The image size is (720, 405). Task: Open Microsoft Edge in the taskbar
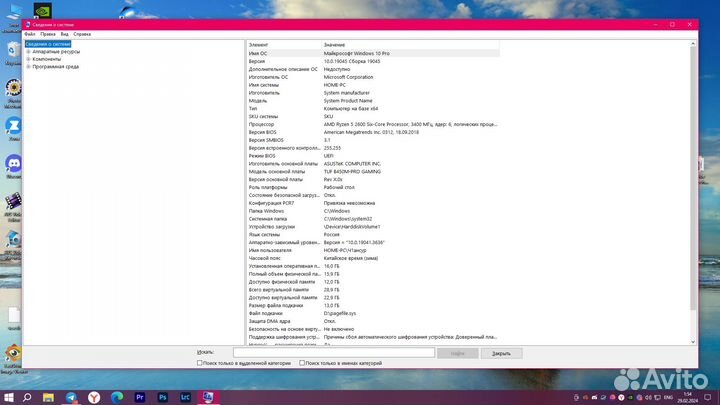[x=116, y=397]
